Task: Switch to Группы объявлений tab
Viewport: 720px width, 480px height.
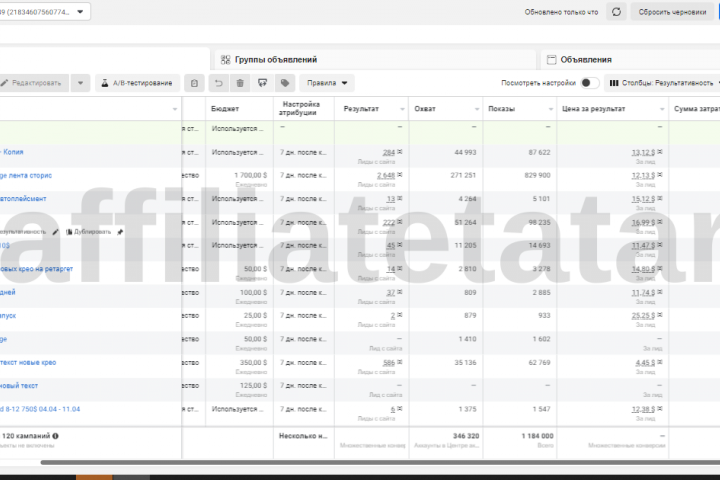Action: pos(375,60)
